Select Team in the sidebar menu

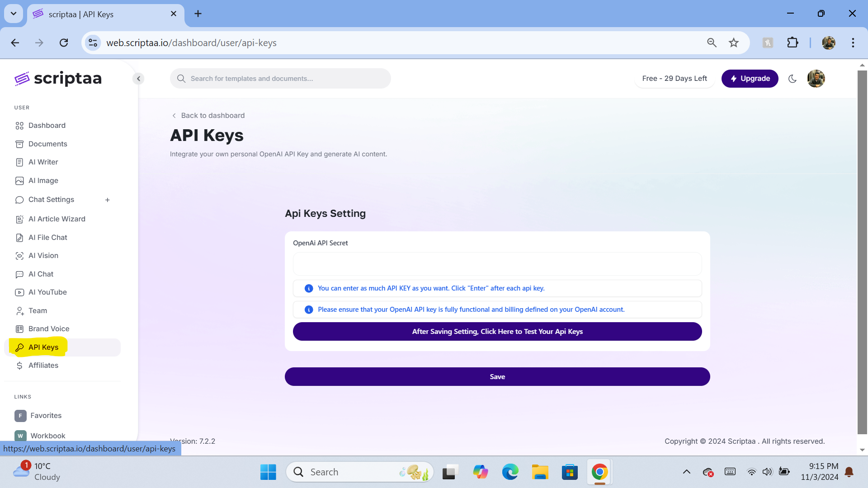38,311
